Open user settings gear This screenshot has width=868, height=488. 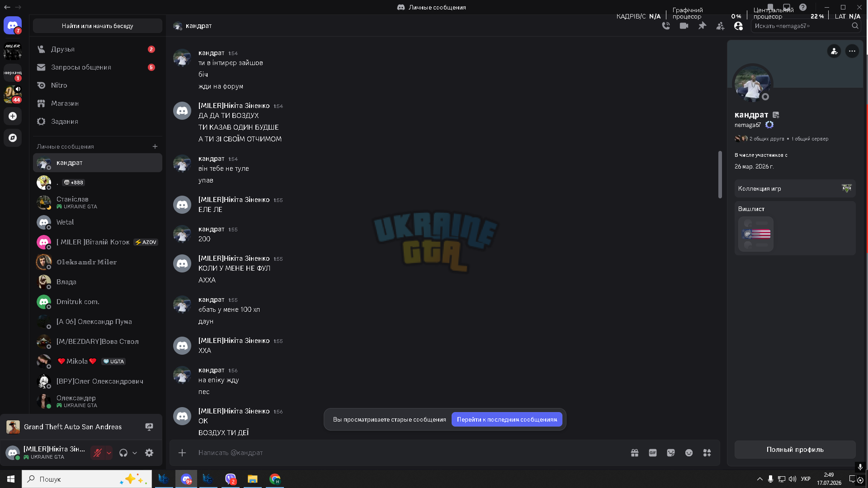pyautogui.click(x=149, y=453)
